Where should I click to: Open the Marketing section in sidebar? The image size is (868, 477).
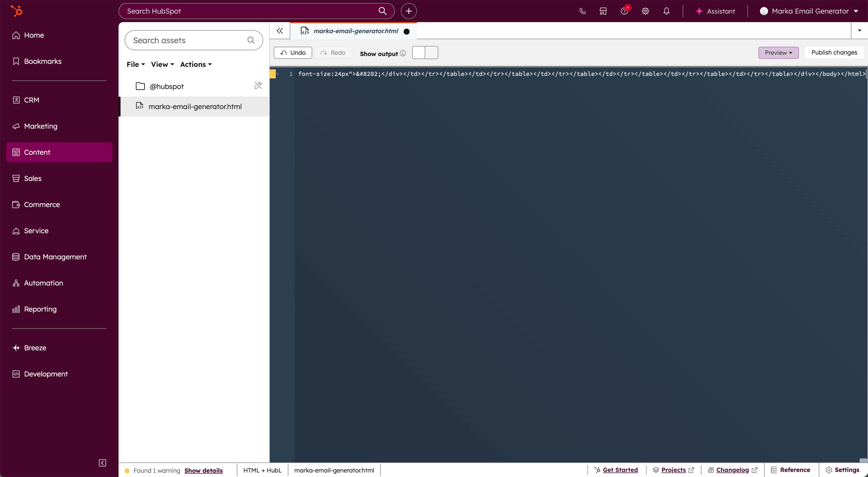pos(40,126)
